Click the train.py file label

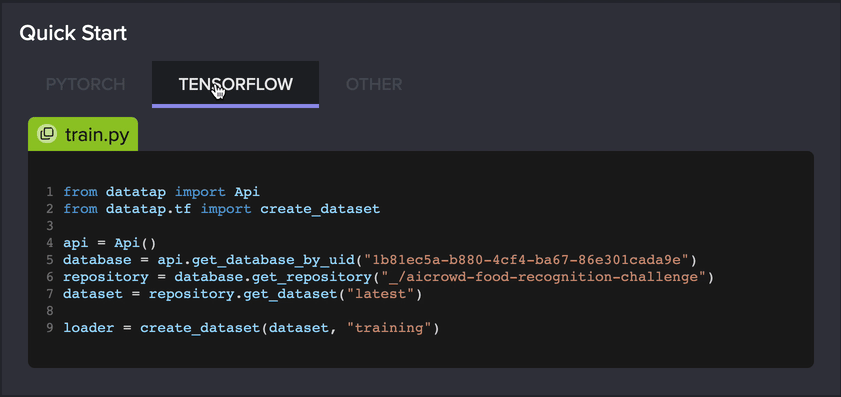pos(97,135)
